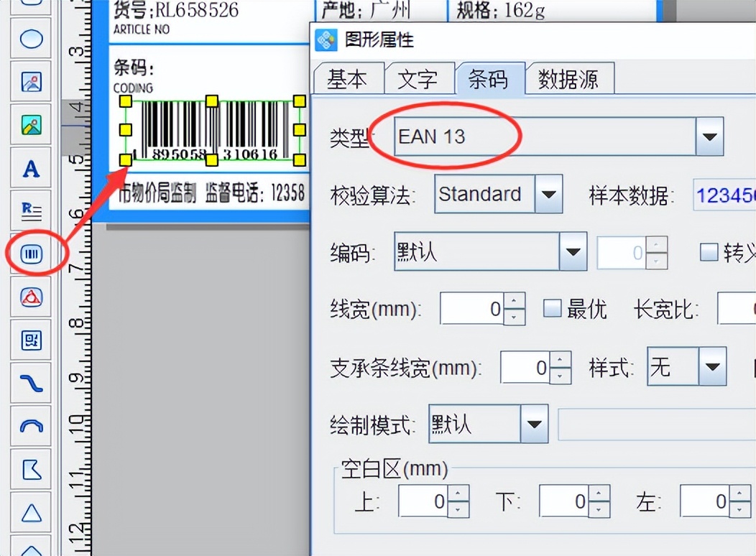Increase the 支承条线宽 spinner value
This screenshot has width=756, height=556.
561,359
